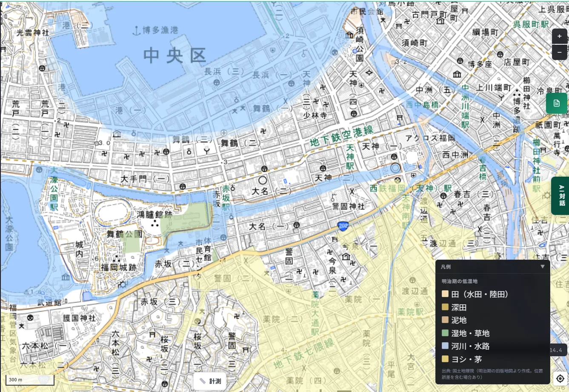This screenshot has height=392, width=569.
Task: Click the 300 m scale bar
Action: pyautogui.click(x=30, y=380)
